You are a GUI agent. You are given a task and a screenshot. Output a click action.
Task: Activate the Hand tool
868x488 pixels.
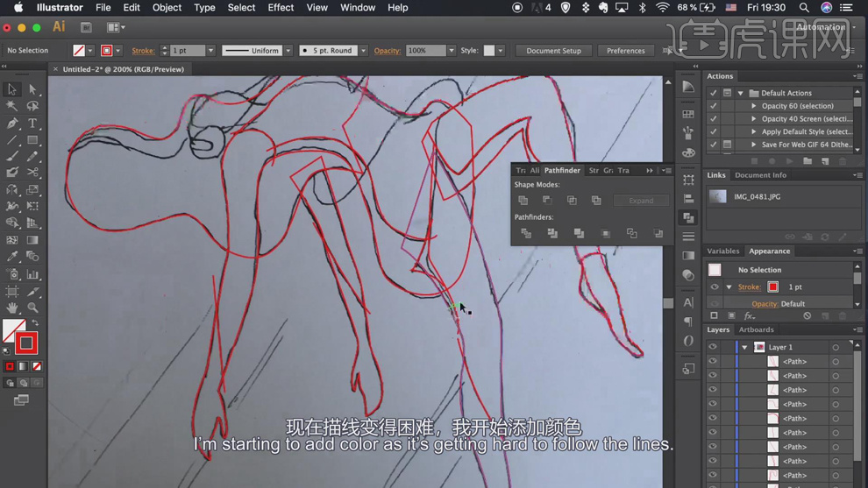[12, 308]
